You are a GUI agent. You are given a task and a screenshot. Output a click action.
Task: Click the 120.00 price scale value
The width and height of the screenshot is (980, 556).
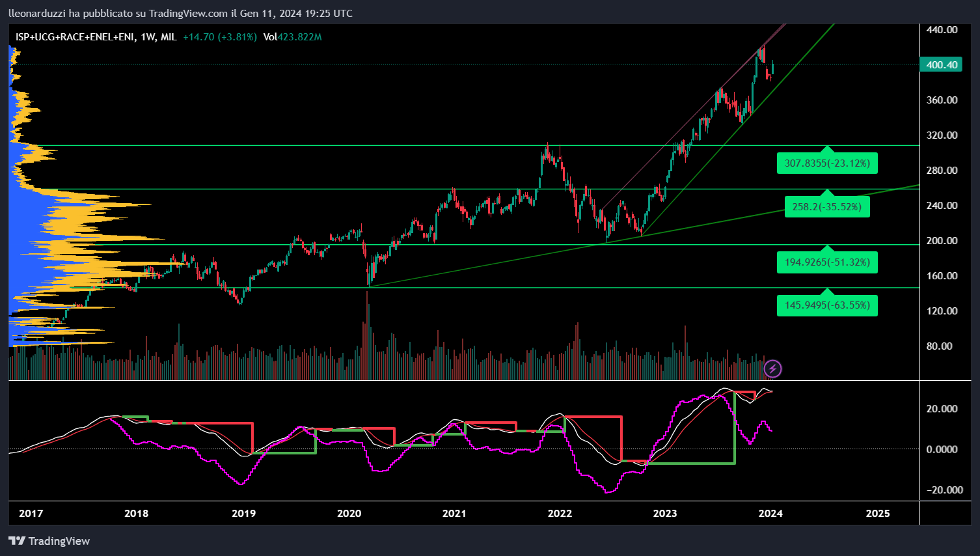click(942, 311)
